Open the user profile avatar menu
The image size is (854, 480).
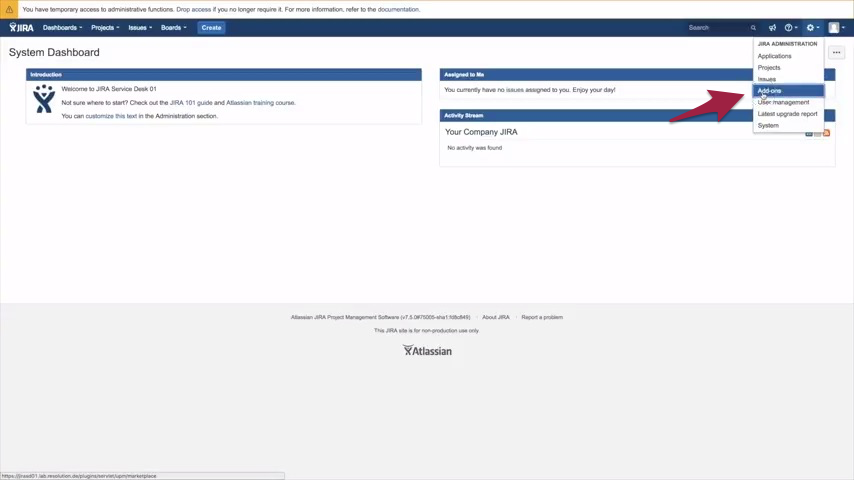pos(835,27)
